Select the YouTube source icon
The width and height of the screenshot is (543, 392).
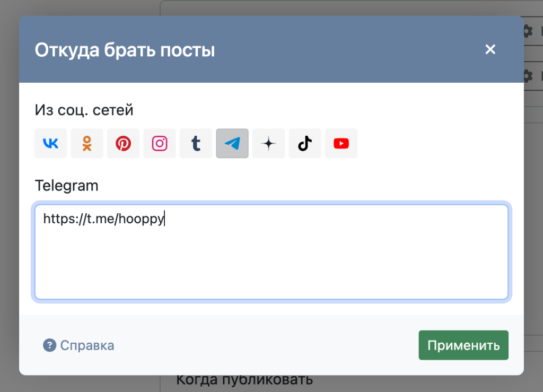341,143
